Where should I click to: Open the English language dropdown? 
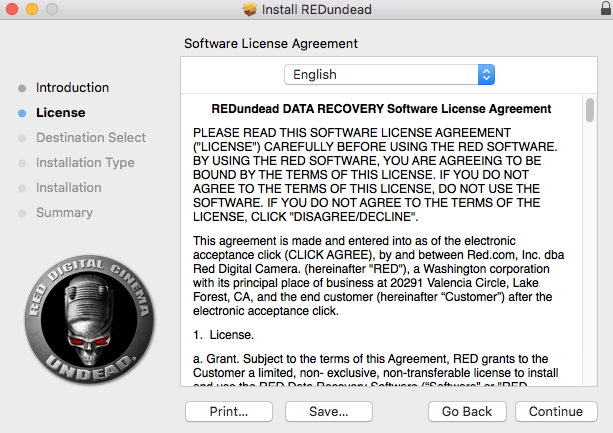pos(389,75)
